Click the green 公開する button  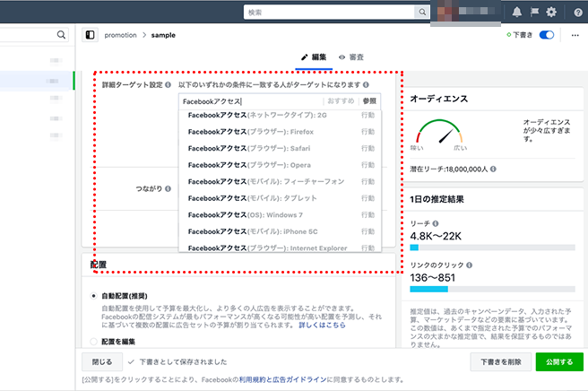[x=559, y=362]
